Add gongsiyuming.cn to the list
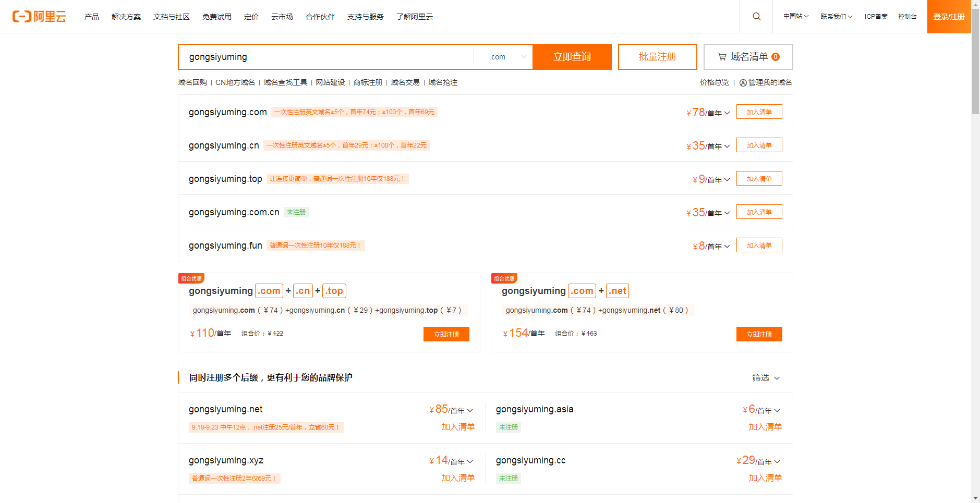This screenshot has width=980, height=503. [759, 145]
